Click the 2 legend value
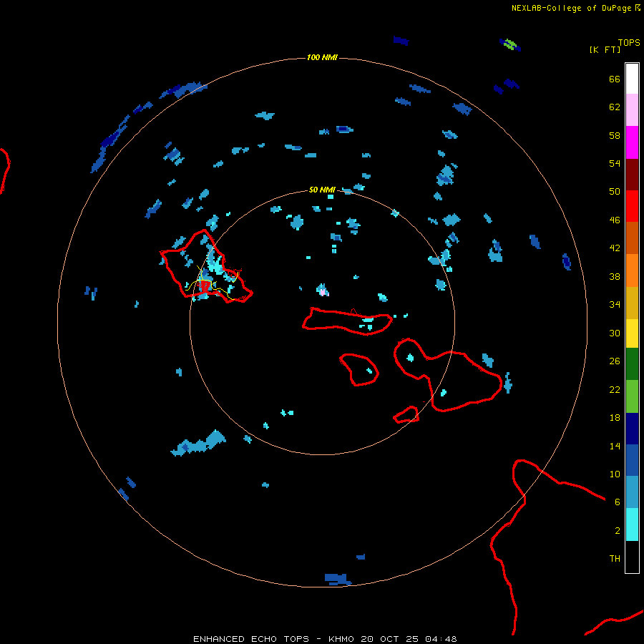The image size is (644, 644). 618,531
